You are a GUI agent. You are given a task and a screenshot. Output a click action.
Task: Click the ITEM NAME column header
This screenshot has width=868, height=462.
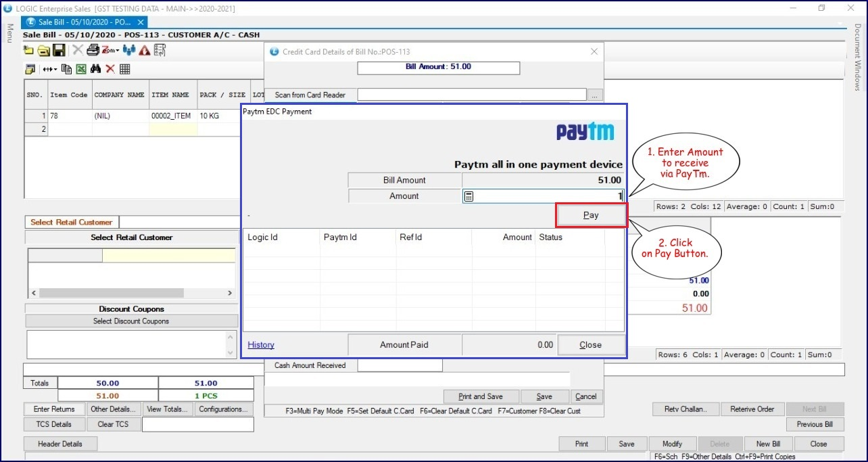click(172, 95)
